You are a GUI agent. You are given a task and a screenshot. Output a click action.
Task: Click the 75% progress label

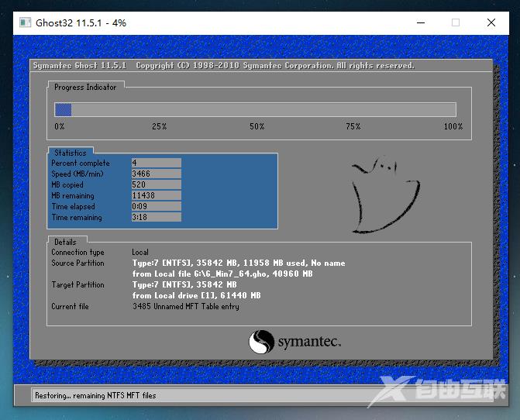353,126
